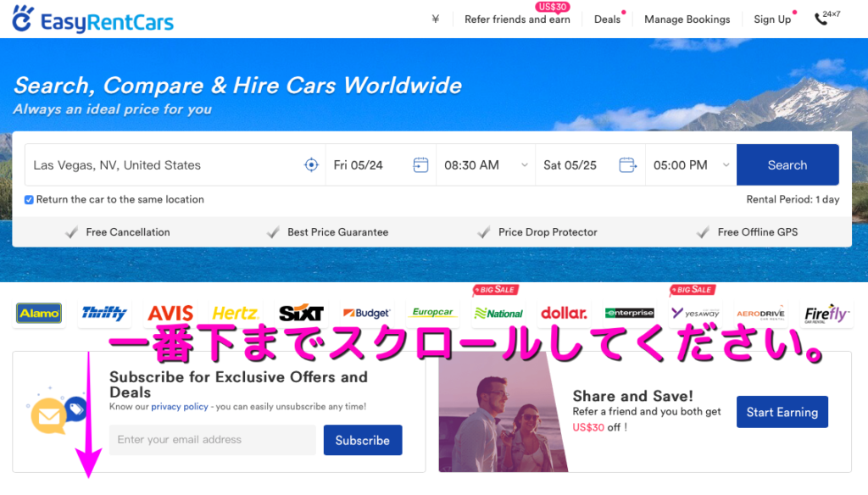Open the privacy policy link

click(x=180, y=407)
